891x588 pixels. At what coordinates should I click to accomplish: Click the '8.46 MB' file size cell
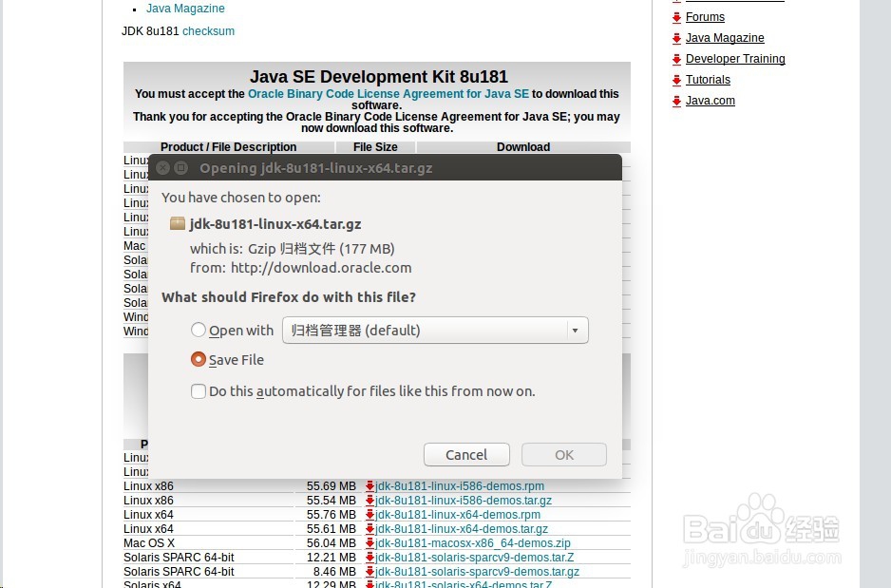334,572
